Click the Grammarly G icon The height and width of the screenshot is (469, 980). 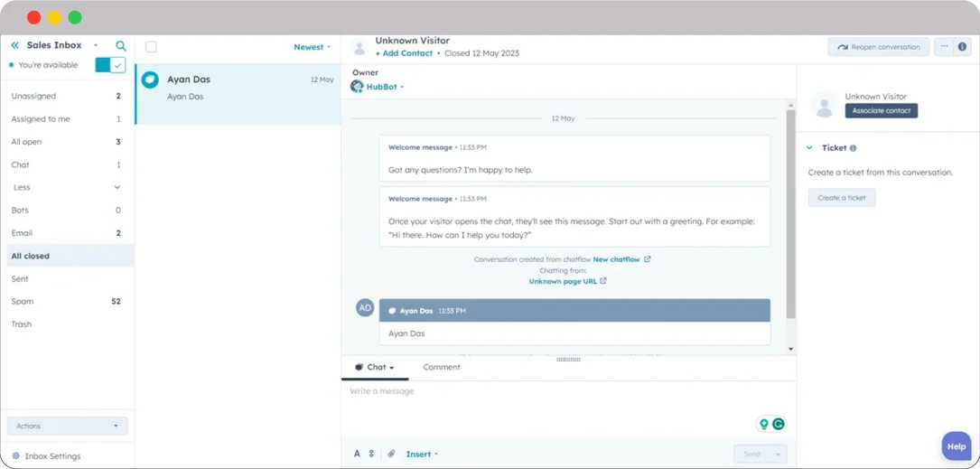click(x=778, y=424)
